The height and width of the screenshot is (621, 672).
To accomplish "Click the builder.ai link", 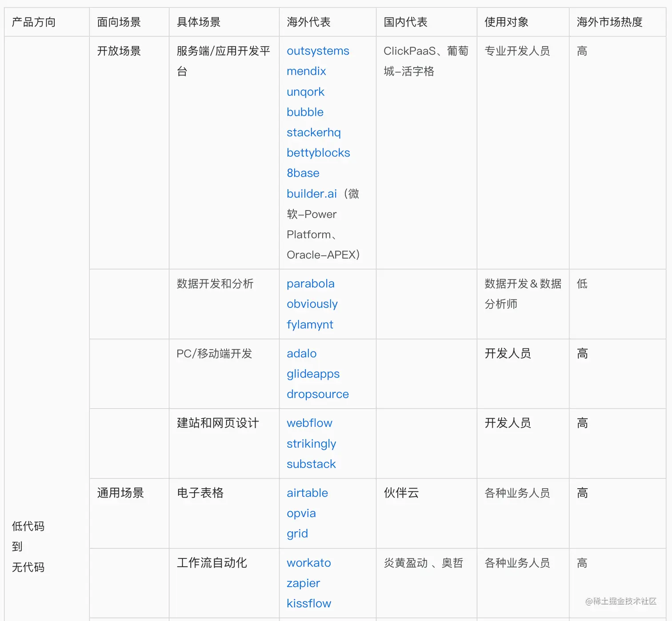I will point(312,194).
